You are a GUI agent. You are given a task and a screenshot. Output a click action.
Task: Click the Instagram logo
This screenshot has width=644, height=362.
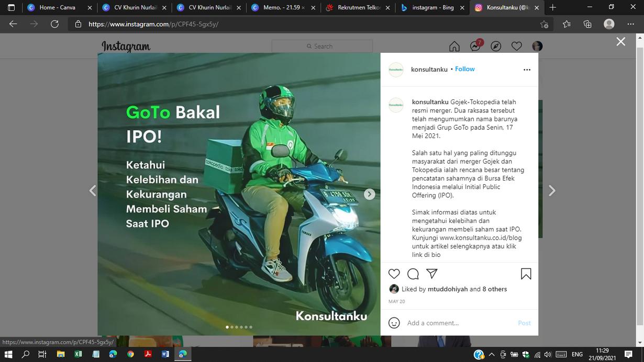(126, 47)
